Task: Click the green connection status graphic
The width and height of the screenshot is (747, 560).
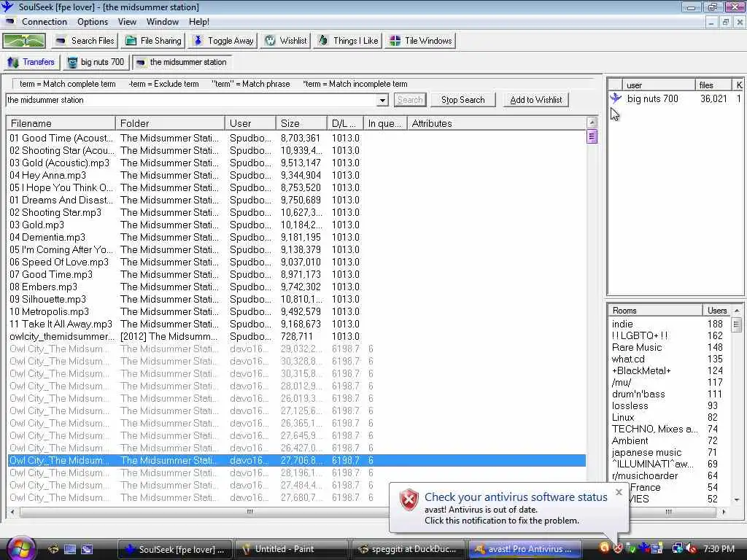Action: coord(24,41)
